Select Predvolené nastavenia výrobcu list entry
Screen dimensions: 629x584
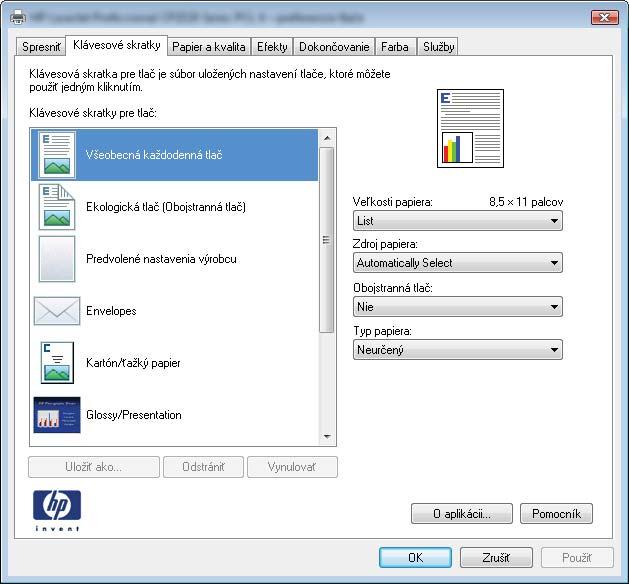[x=161, y=259]
